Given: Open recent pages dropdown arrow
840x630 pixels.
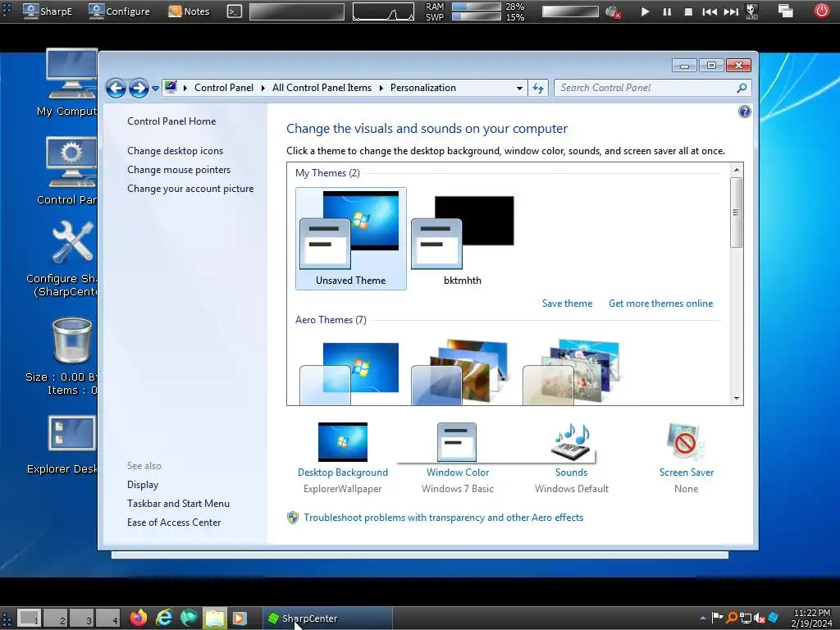Looking at the screenshot, I should coord(155,89).
